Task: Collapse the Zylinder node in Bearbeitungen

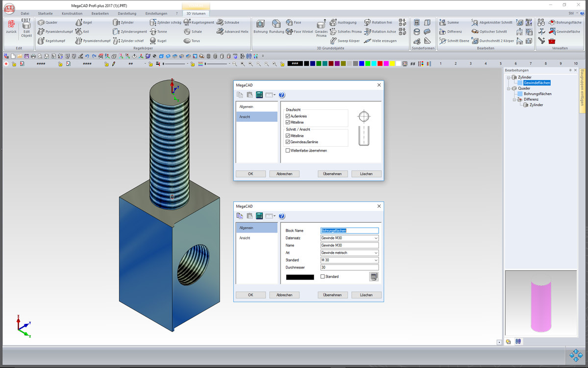Action: (508, 77)
